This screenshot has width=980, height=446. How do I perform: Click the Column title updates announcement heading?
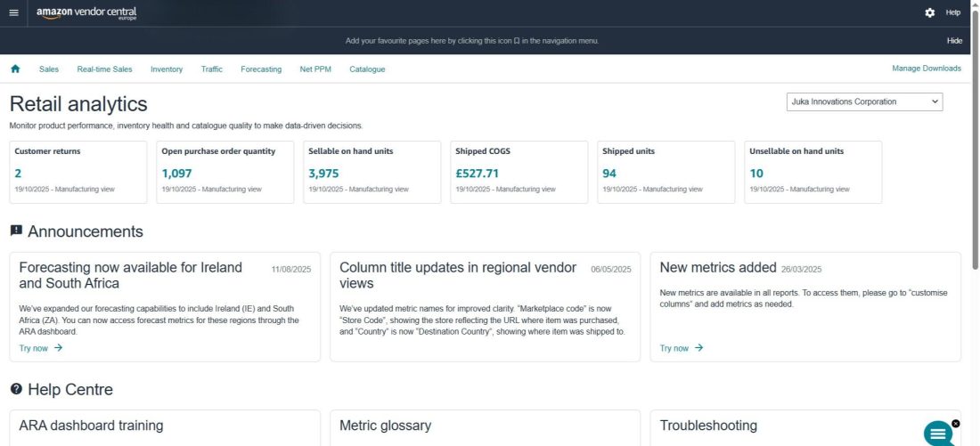(x=458, y=275)
